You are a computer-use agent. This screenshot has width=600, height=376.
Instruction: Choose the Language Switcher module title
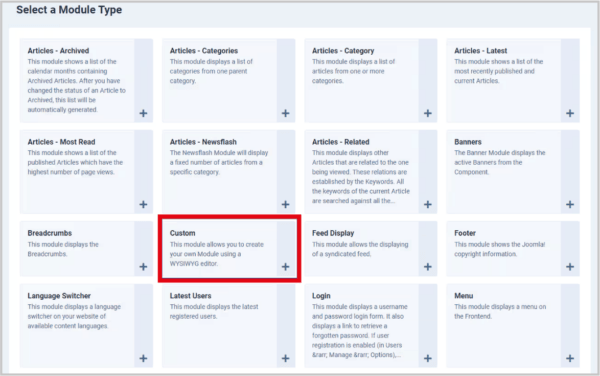[x=59, y=296]
